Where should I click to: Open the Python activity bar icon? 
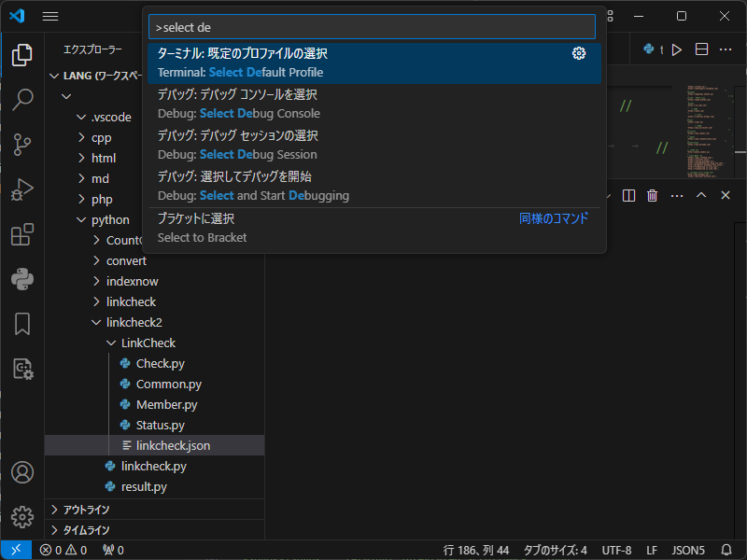coord(21,279)
